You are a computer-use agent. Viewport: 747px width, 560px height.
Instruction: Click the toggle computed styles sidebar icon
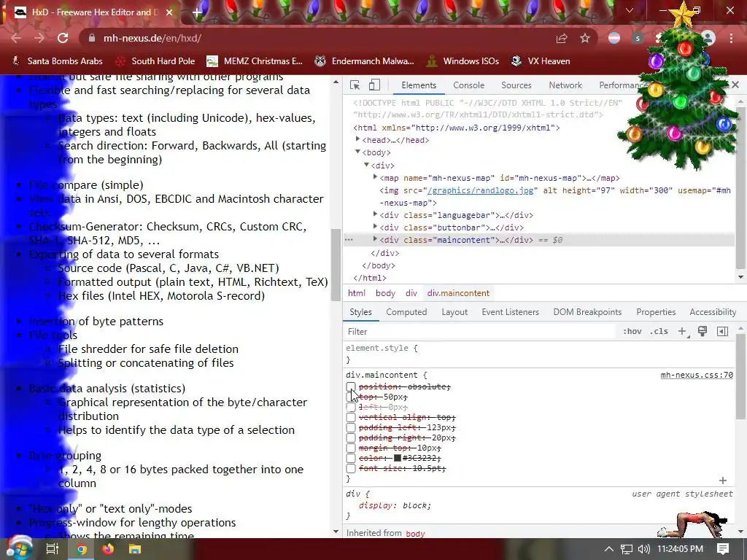pyautogui.click(x=722, y=332)
